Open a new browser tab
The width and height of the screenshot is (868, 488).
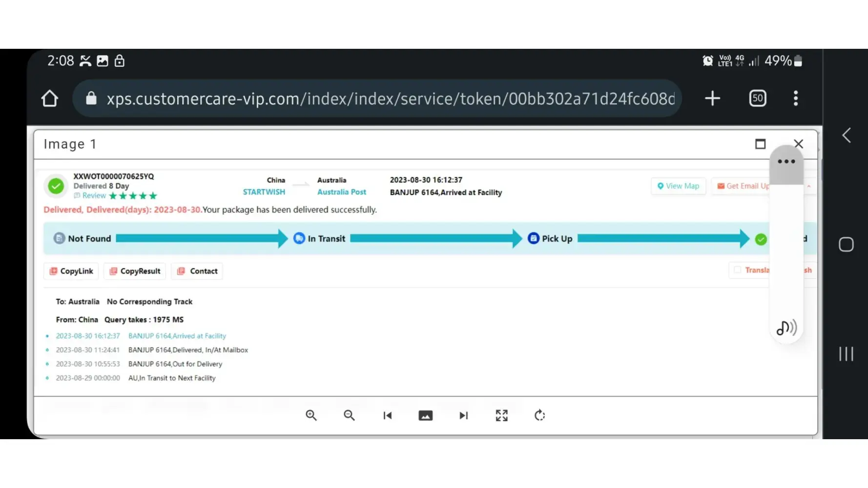(x=712, y=99)
